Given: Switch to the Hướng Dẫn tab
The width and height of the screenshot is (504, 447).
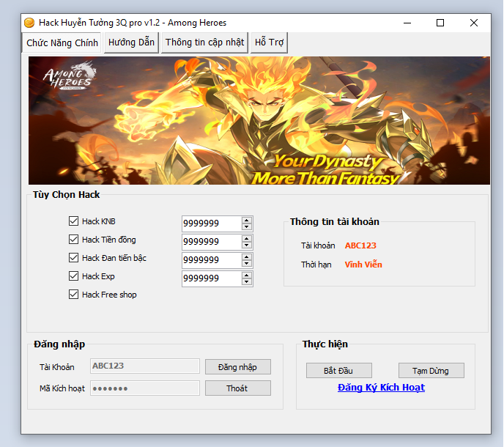Looking at the screenshot, I should coord(131,43).
